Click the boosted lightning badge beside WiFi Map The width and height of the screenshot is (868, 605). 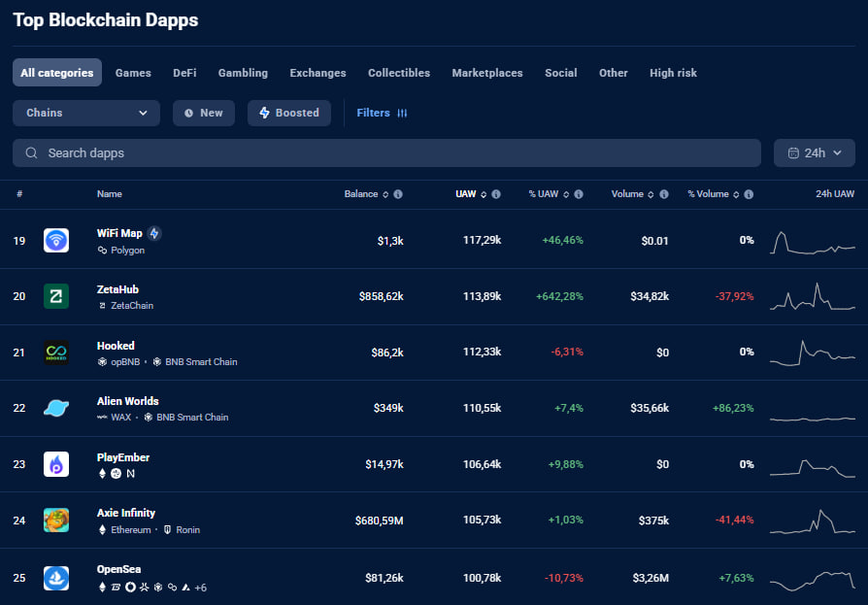[154, 234]
